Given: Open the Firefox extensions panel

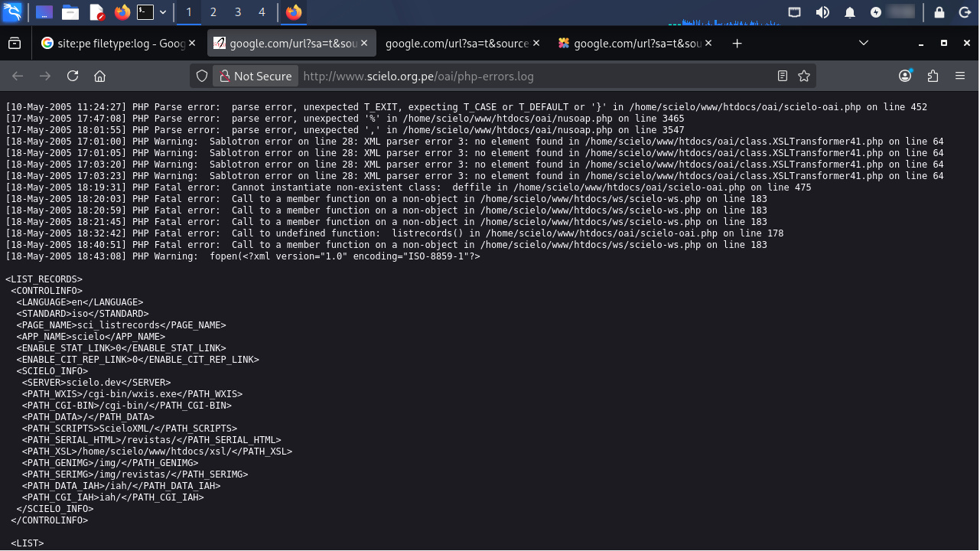Looking at the screenshot, I should point(933,76).
